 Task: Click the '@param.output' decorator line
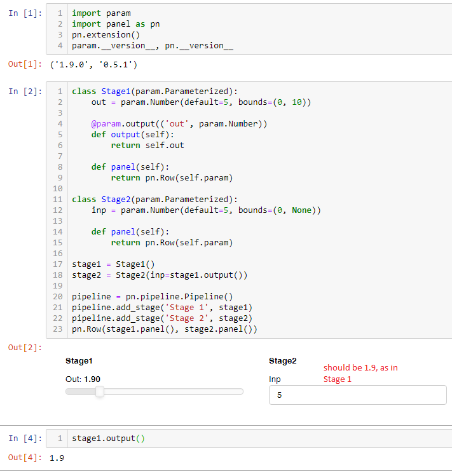[179, 124]
